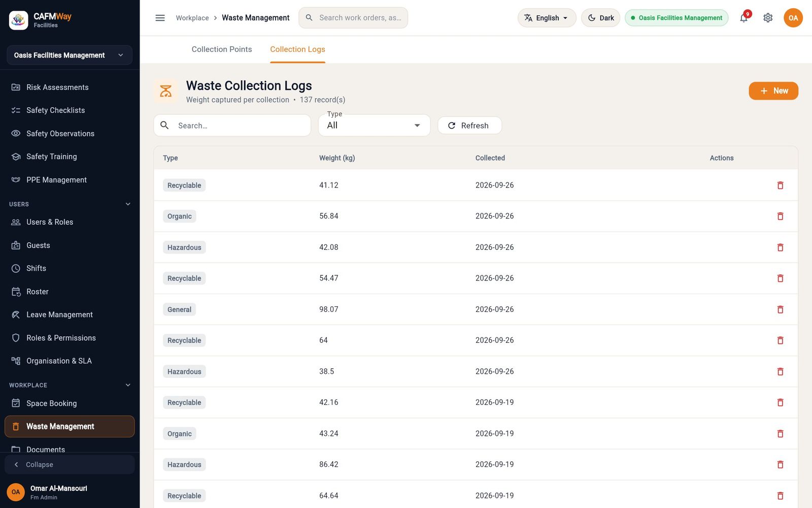Open Roles & Permissions page
Viewport: 812px width, 508px height.
click(x=70, y=338)
